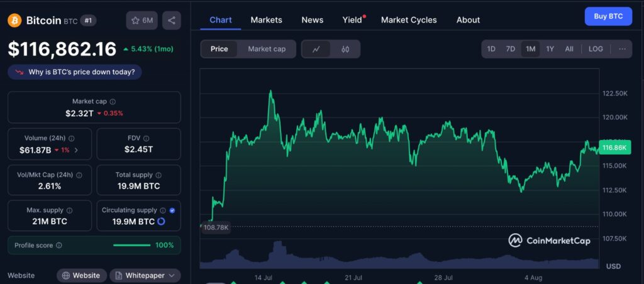Open the chart more options ellipsis
This screenshot has height=284, width=644.
(x=622, y=49)
